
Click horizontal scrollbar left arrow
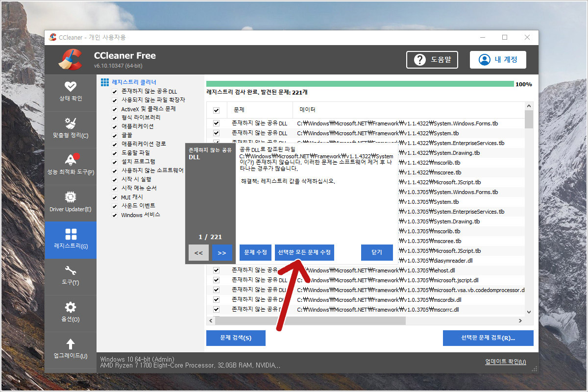(x=211, y=320)
